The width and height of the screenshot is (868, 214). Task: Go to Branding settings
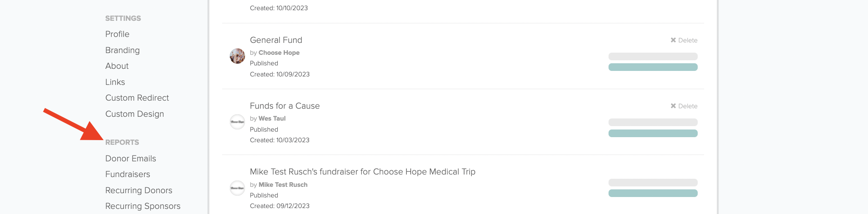coord(122,50)
